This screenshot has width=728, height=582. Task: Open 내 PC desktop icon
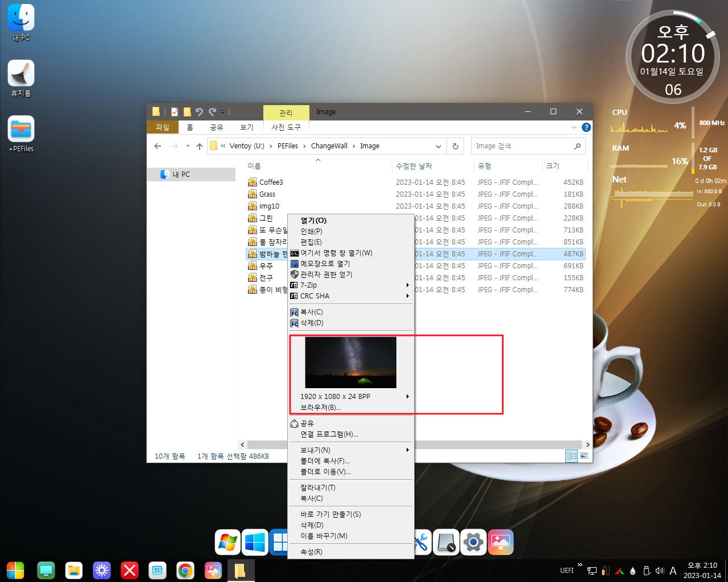point(21,23)
